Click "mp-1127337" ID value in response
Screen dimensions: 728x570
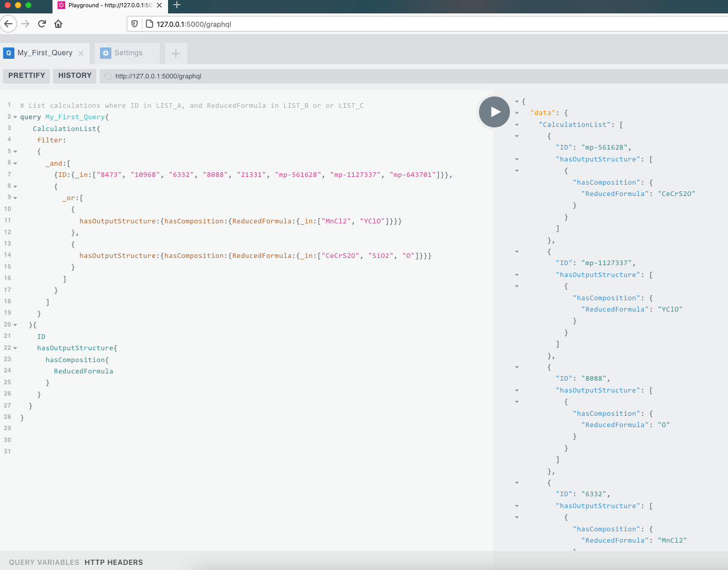point(606,263)
